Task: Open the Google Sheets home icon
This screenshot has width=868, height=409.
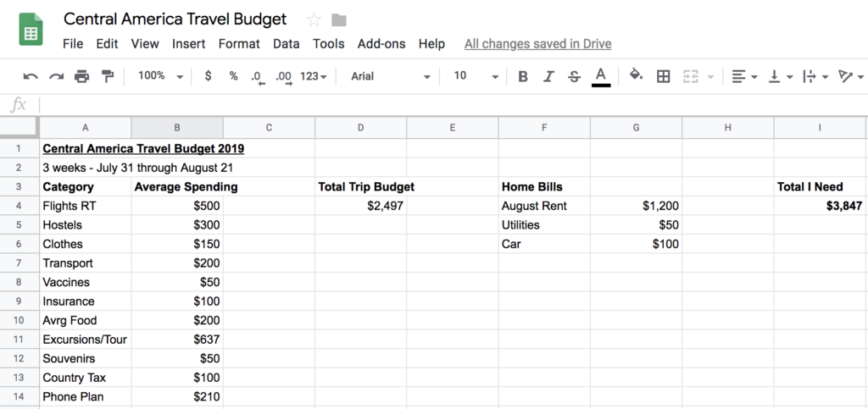Action: coord(31,31)
